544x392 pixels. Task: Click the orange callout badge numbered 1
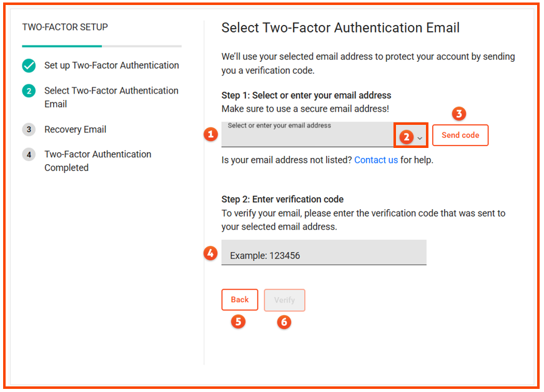tap(210, 134)
